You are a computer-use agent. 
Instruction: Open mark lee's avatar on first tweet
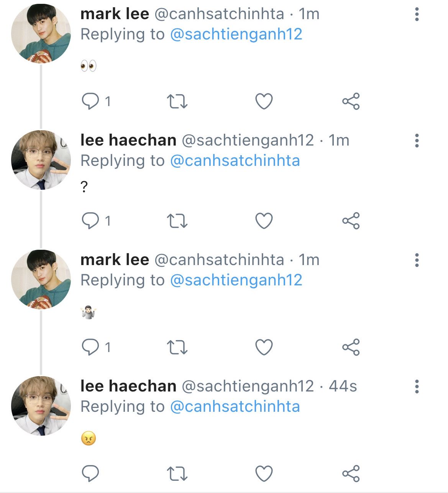coord(41,33)
